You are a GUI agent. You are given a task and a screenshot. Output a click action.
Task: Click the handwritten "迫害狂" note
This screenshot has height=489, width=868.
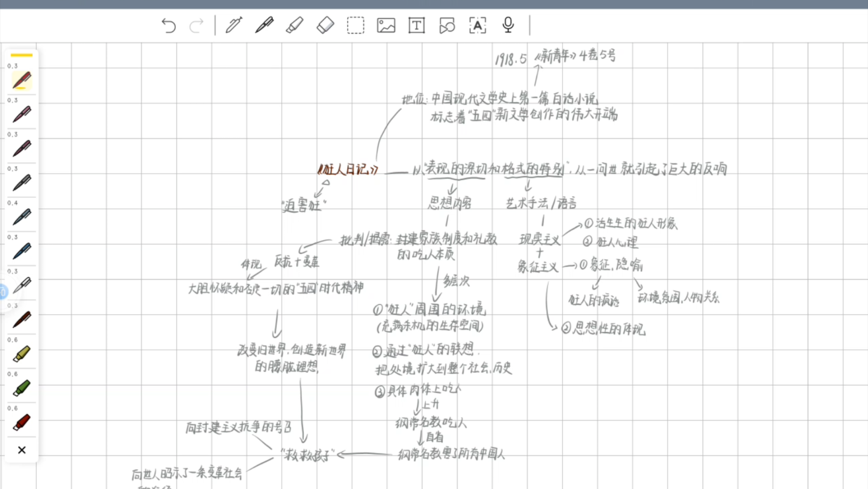pyautogui.click(x=304, y=206)
